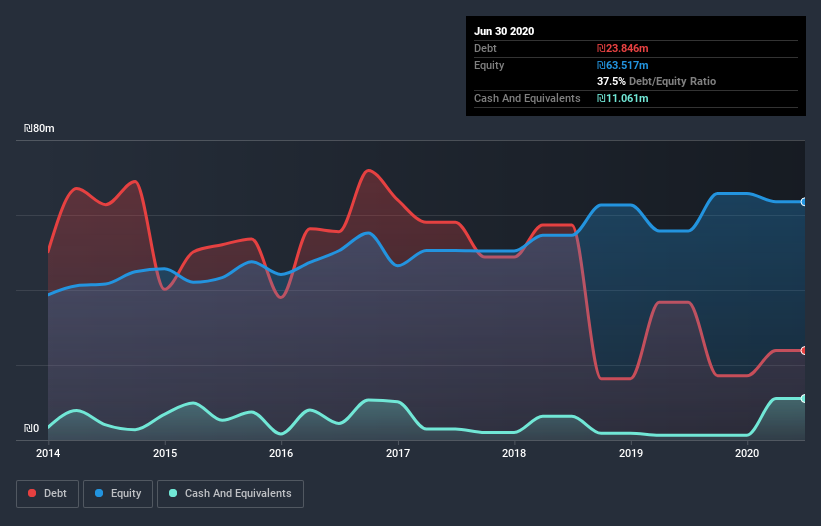Click the 2018 x-axis label
Screen dimensions: 821x526
(x=514, y=453)
